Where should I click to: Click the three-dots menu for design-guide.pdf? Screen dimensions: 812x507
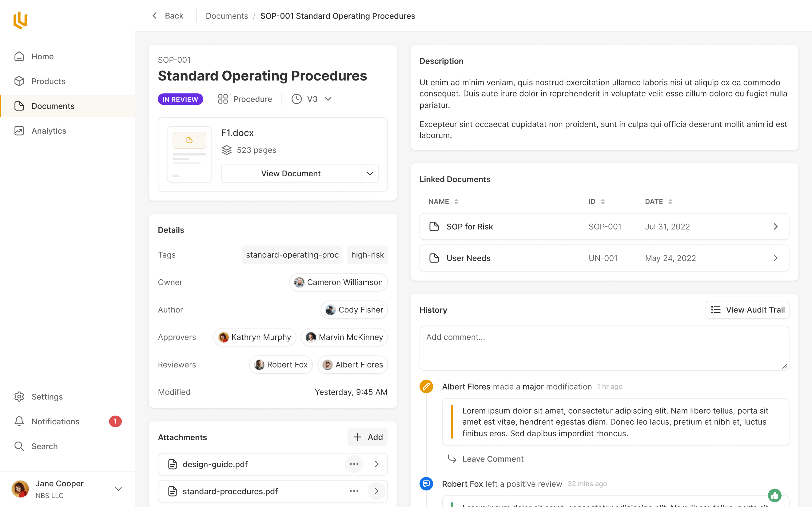coord(354,464)
